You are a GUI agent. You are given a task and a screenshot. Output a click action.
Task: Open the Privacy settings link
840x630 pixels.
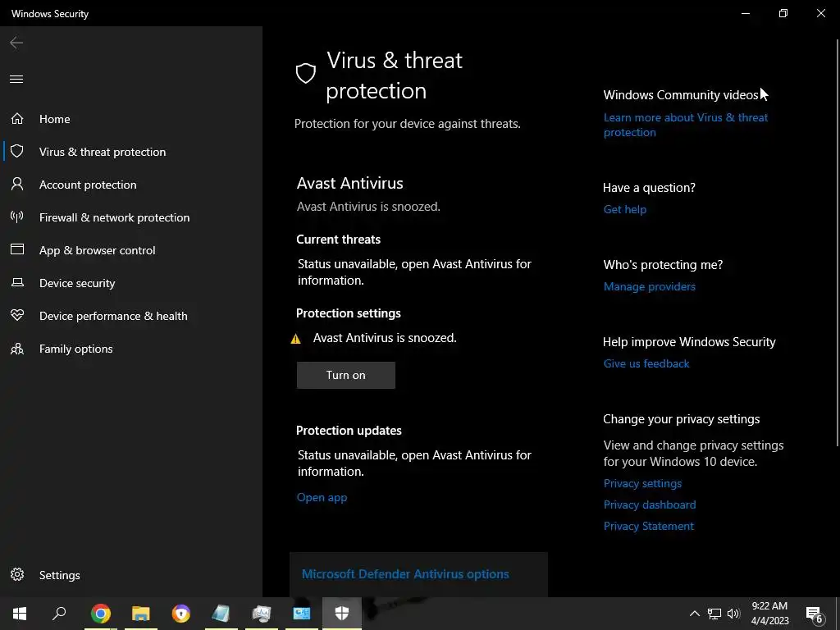point(642,483)
